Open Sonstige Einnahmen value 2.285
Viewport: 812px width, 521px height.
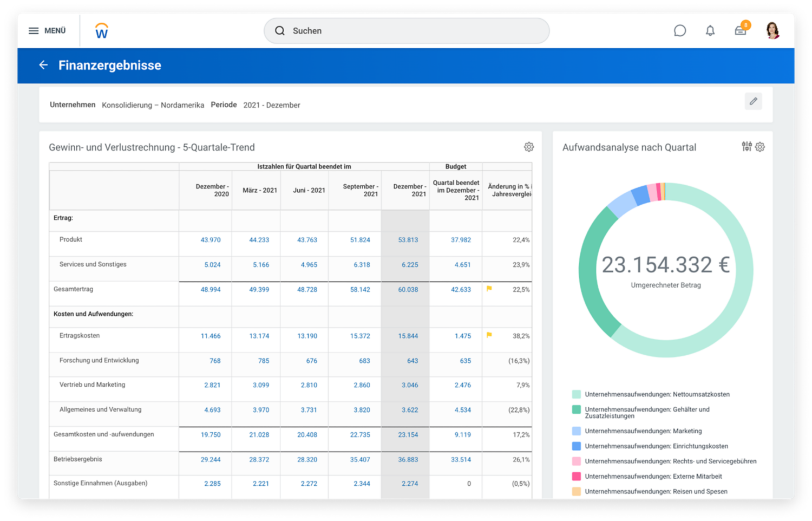(x=212, y=484)
